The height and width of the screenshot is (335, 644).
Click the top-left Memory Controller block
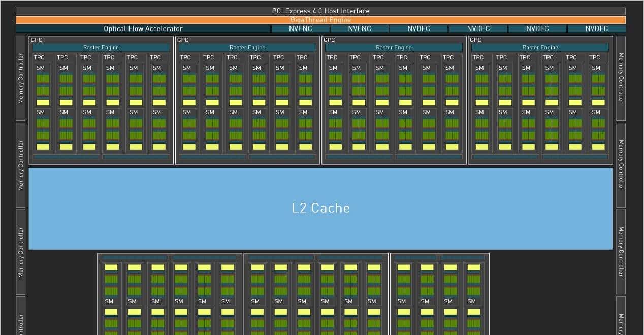(x=21, y=78)
